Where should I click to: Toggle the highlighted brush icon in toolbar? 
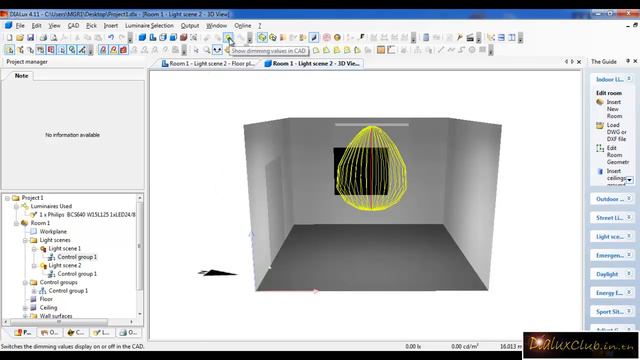(313, 38)
